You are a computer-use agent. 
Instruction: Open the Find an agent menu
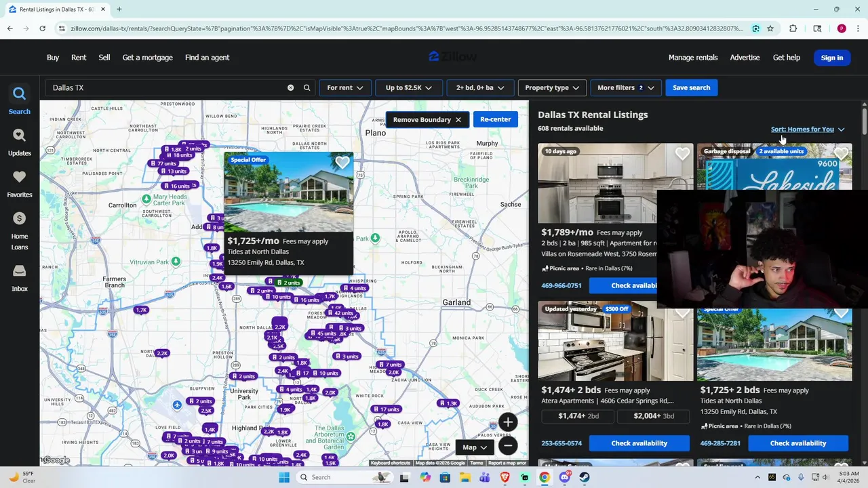point(207,58)
